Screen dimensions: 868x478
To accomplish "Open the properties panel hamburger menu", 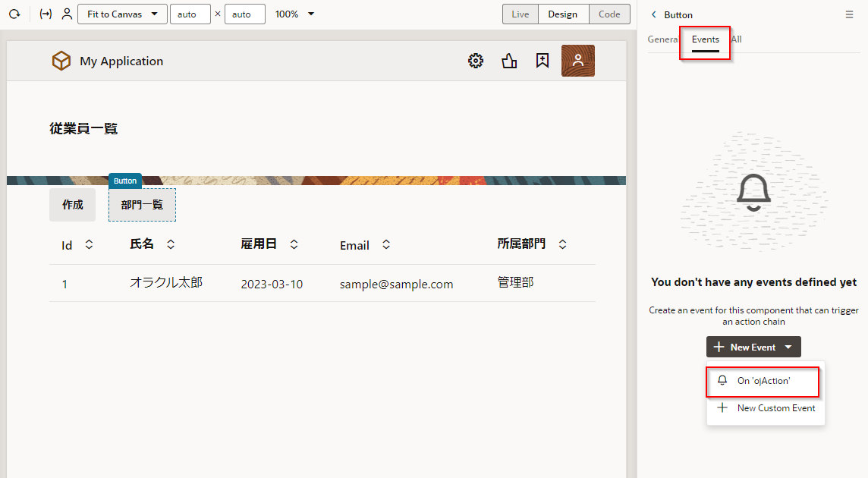I will coord(849,14).
